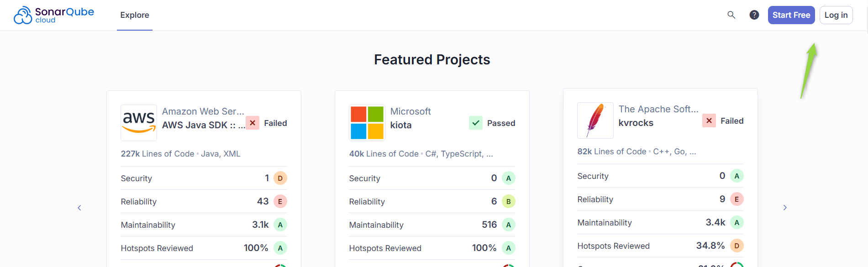Screen dimensions: 868x267
Task: Click the Featured Projects heading
Action: [x=432, y=60]
